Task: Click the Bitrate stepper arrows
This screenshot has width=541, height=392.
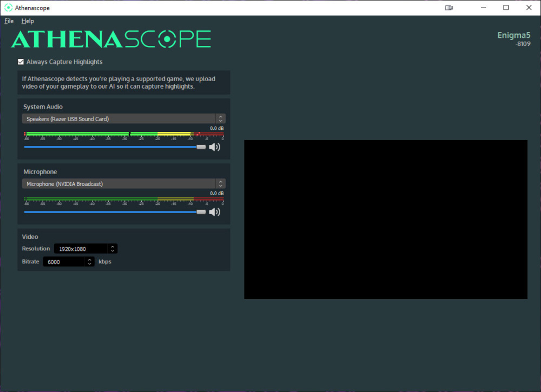Action: pos(89,262)
